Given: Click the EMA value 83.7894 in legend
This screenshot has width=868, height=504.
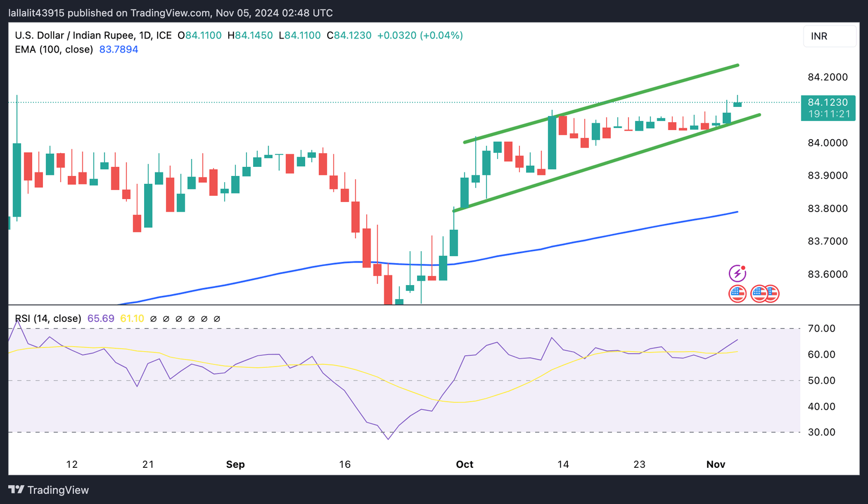Looking at the screenshot, I should [119, 49].
